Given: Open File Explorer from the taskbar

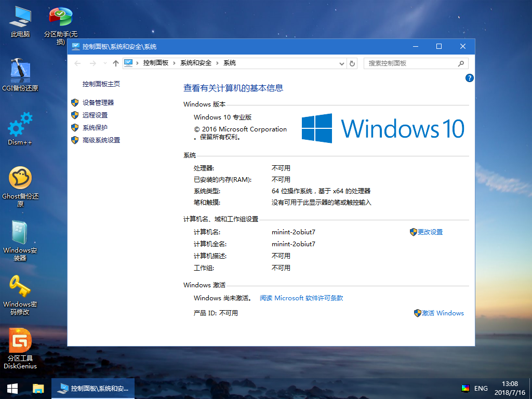Looking at the screenshot, I should 38,389.
